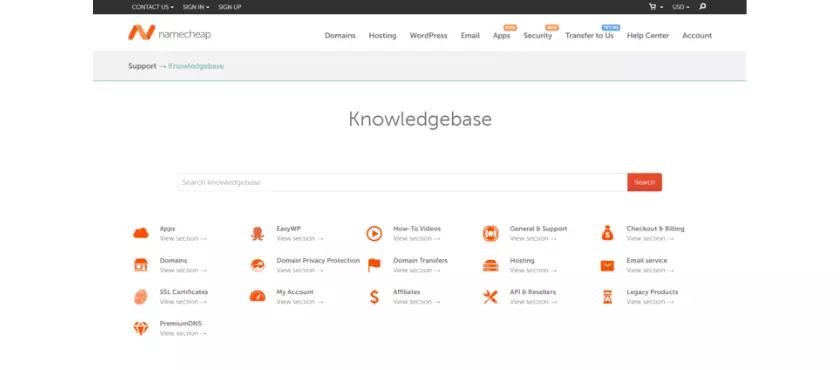Click the Support breadcrumb link
This screenshot has width=840, height=370.
point(142,66)
